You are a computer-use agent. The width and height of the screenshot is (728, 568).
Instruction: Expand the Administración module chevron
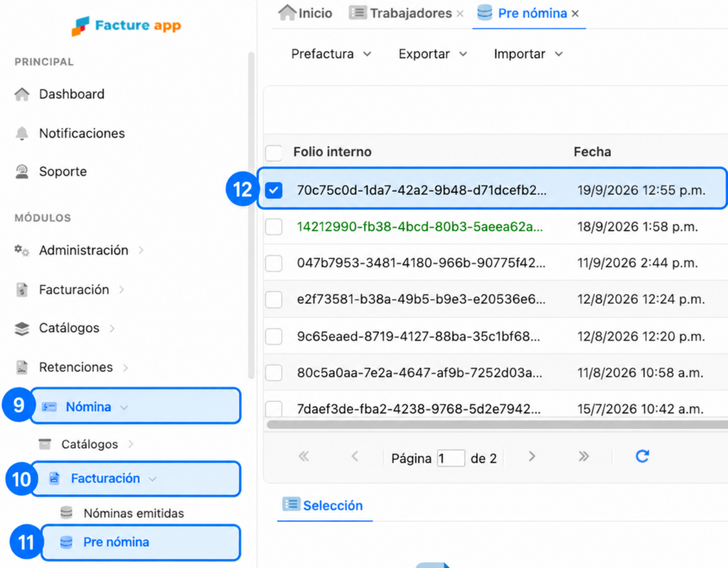[141, 250]
